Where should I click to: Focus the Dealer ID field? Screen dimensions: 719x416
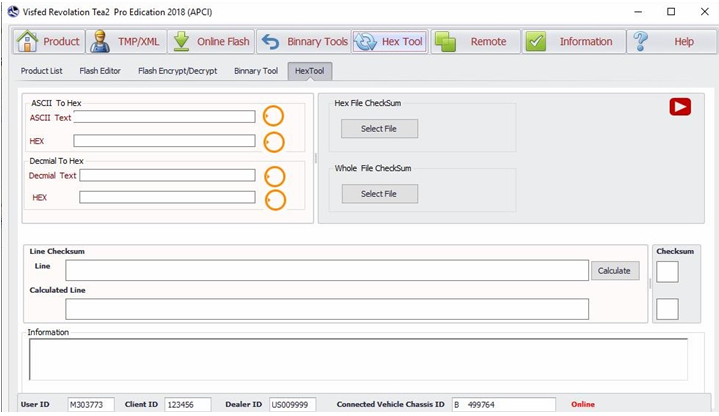pyautogui.click(x=292, y=405)
